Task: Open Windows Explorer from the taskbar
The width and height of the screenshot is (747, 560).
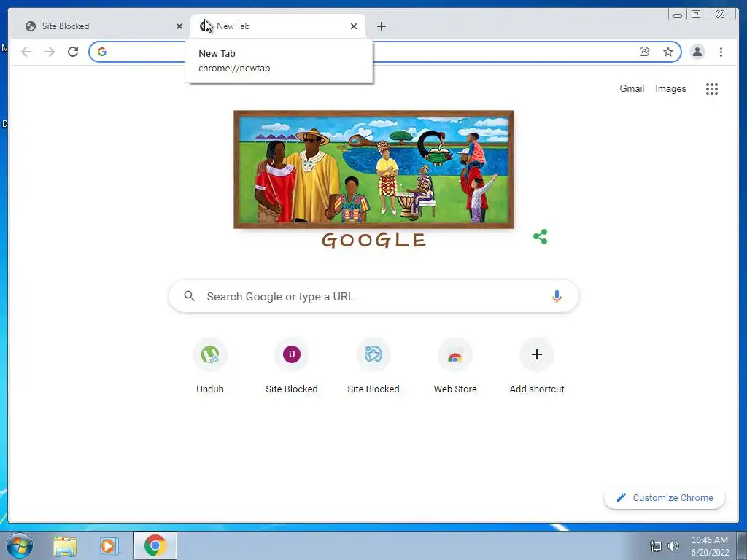Action: 65,545
